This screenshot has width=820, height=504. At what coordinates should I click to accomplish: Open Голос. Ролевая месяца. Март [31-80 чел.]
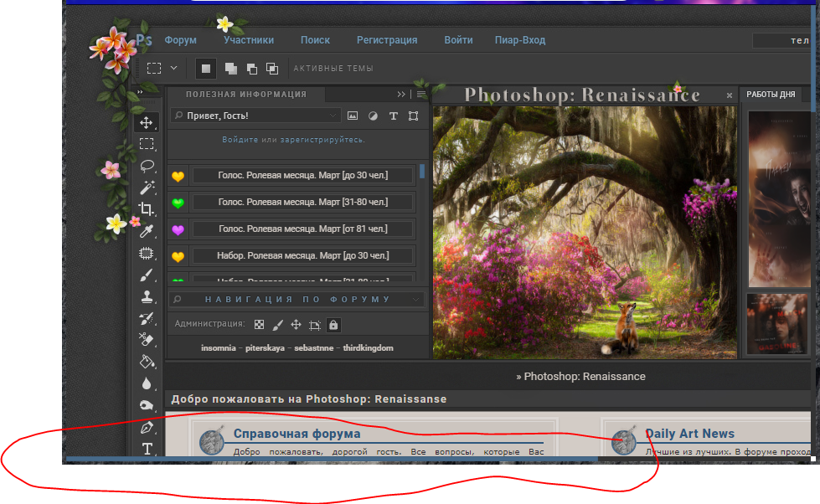click(303, 202)
